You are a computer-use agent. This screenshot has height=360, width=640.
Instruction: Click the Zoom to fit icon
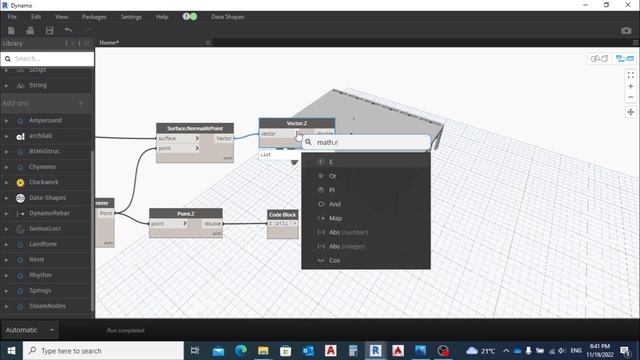[x=631, y=75]
